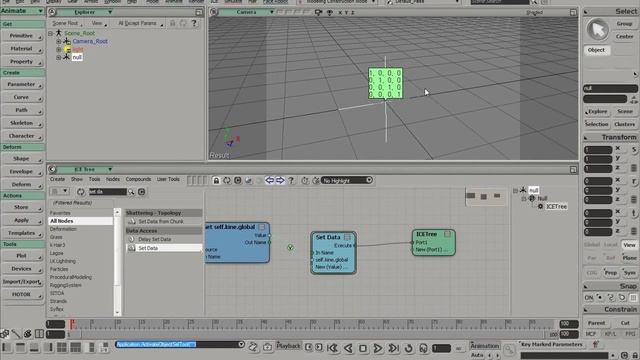
Task: Click the Primitive button
Action: coord(22,36)
